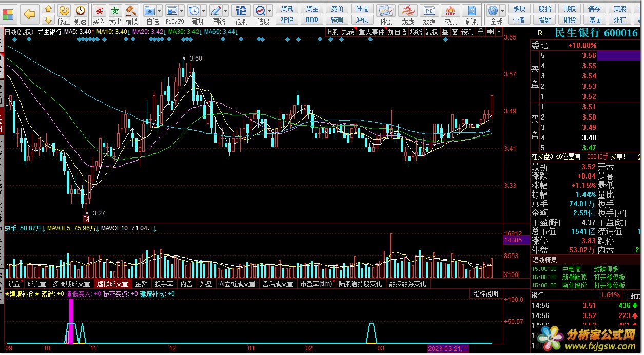This screenshot has height=355, width=644.
Task: Toggle the 预测 chart prediction option
Action: [x=467, y=32]
